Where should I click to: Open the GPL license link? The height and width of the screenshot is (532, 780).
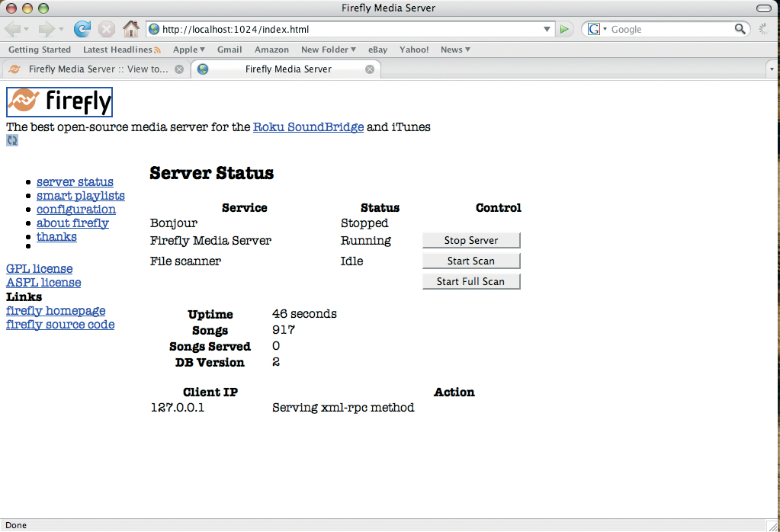40,269
